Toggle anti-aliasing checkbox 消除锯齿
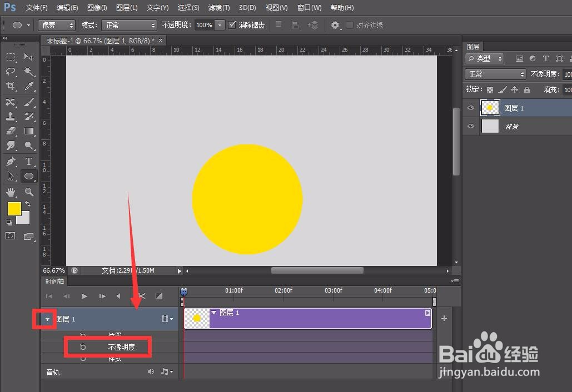Screen dimensions: 572x392 [232, 24]
